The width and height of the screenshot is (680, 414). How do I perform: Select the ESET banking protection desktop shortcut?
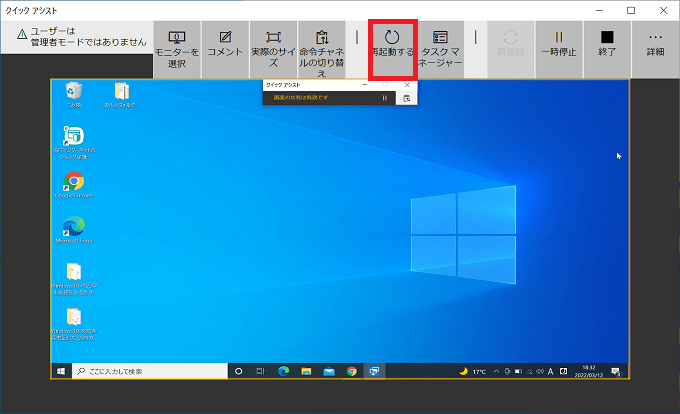(x=74, y=142)
